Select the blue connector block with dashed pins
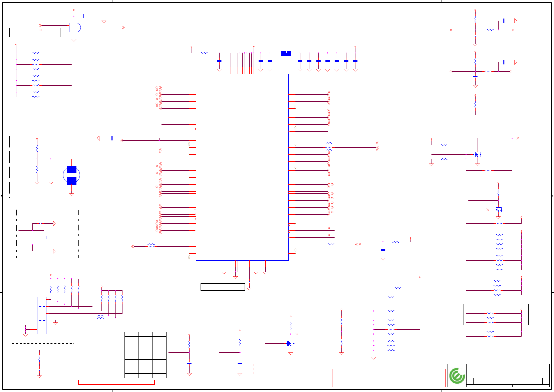554x392 pixels. [x=42, y=315]
